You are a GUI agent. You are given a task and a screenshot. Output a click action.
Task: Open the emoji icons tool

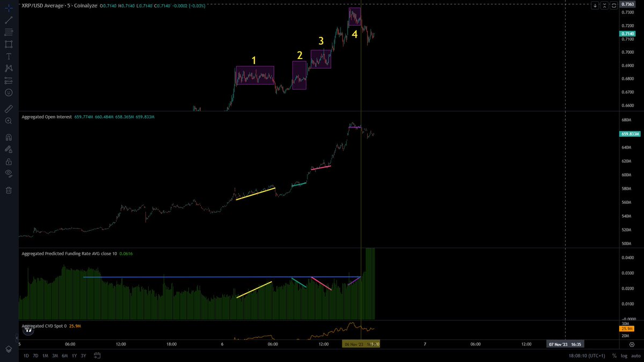[x=9, y=92]
